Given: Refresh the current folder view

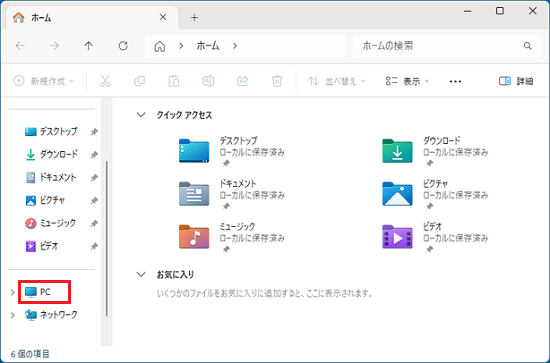Looking at the screenshot, I should [x=123, y=46].
